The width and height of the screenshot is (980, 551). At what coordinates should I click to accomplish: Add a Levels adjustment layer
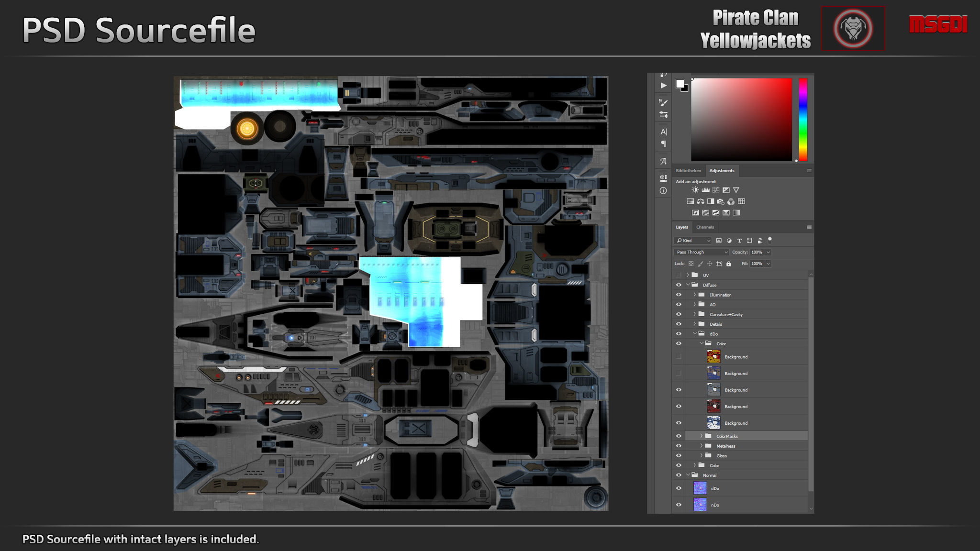pos(705,190)
